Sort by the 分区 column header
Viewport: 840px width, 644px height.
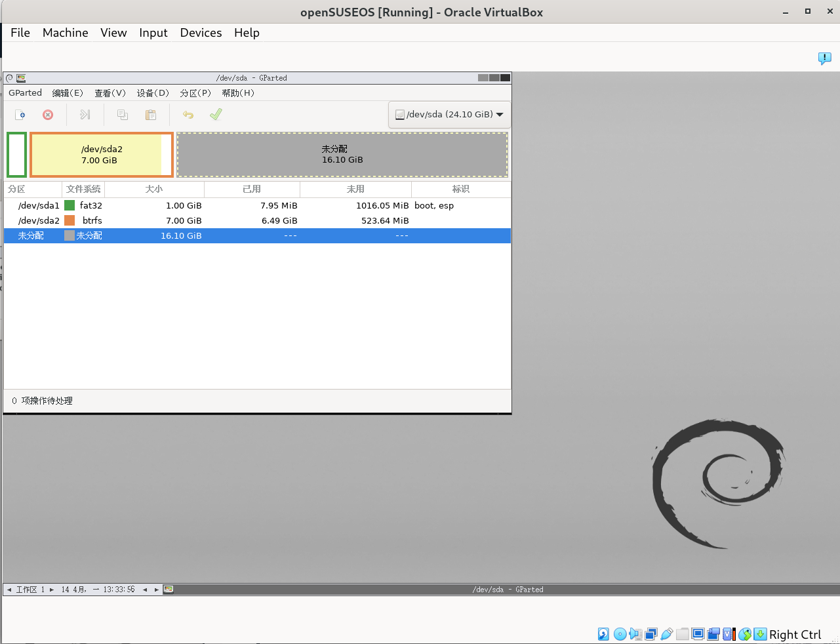(33, 189)
